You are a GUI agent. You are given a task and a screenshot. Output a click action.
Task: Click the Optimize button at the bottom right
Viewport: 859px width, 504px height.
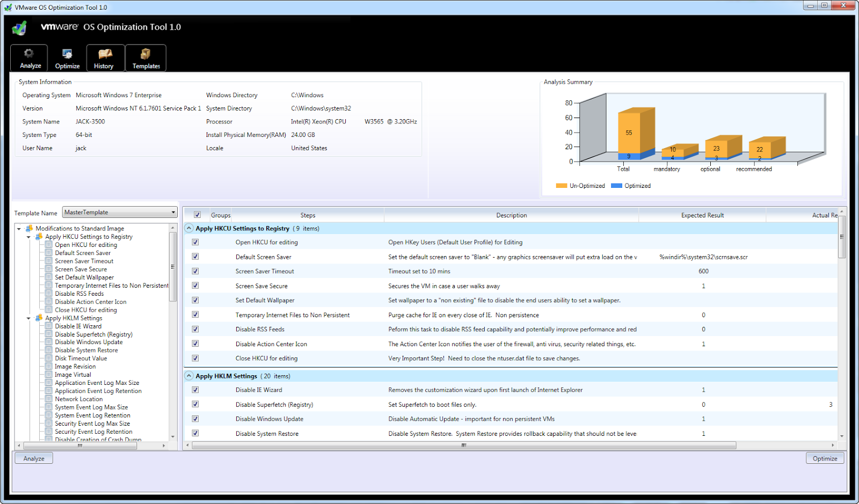(x=824, y=458)
